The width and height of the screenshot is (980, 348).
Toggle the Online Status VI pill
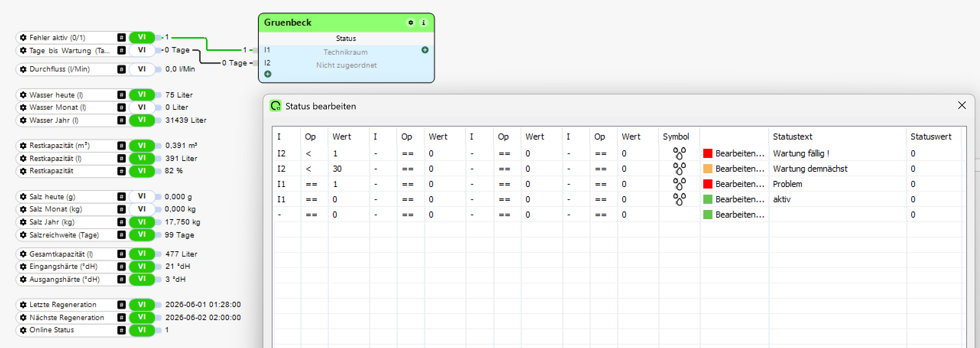pos(142,330)
